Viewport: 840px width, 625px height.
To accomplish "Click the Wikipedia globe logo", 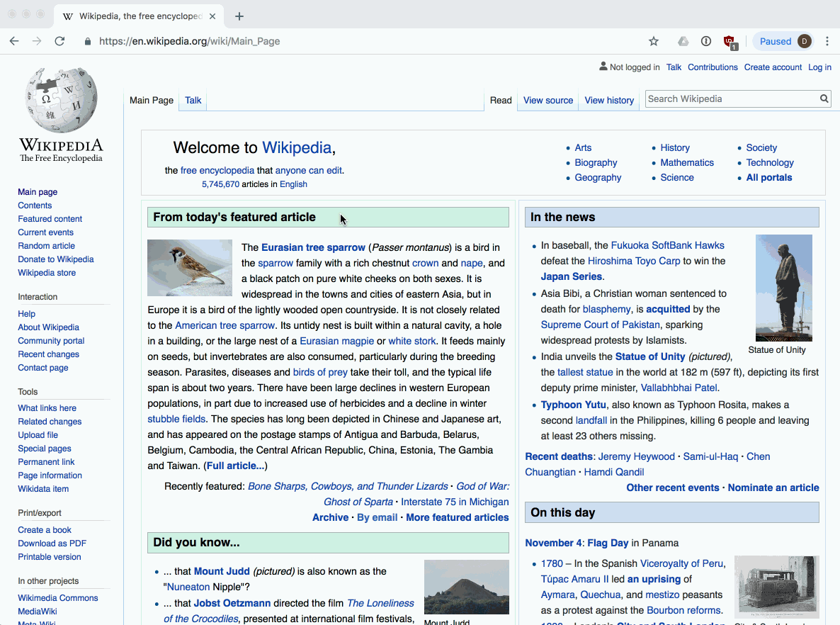I will point(61,100).
